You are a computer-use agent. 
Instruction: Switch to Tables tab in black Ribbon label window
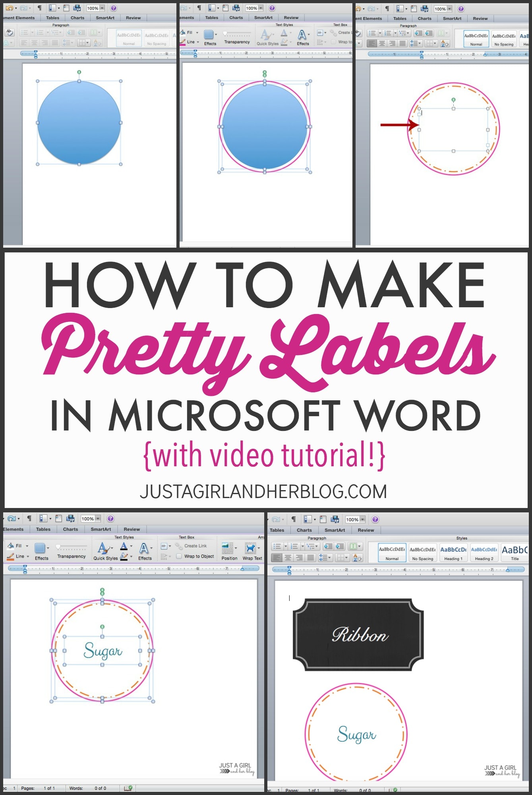click(x=277, y=530)
